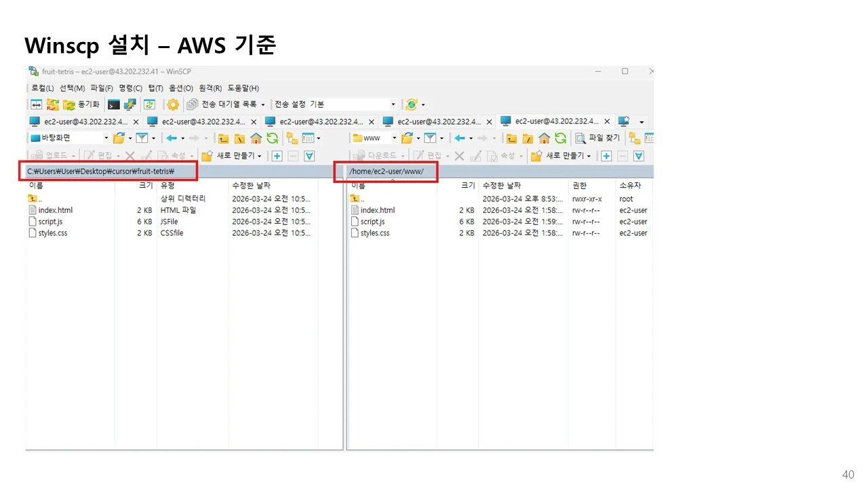Viewport: 868px width, 488px height.
Task: Open 옵션(O) menu
Action: pos(181,88)
